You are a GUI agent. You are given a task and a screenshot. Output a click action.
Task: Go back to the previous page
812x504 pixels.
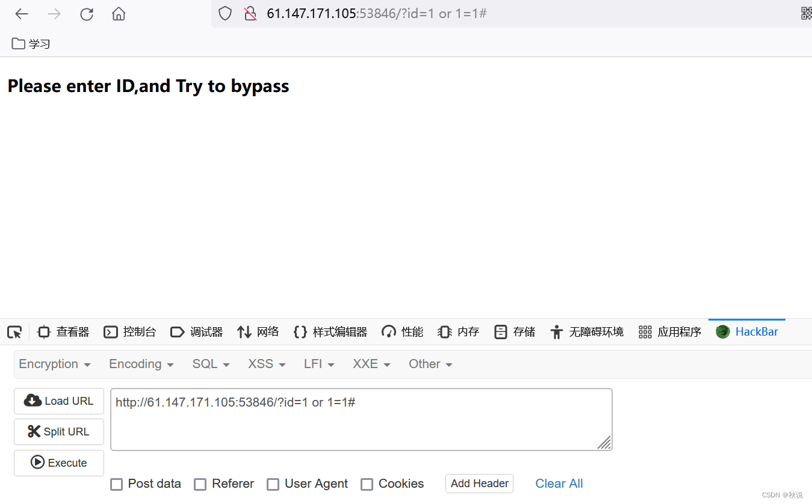coord(22,14)
